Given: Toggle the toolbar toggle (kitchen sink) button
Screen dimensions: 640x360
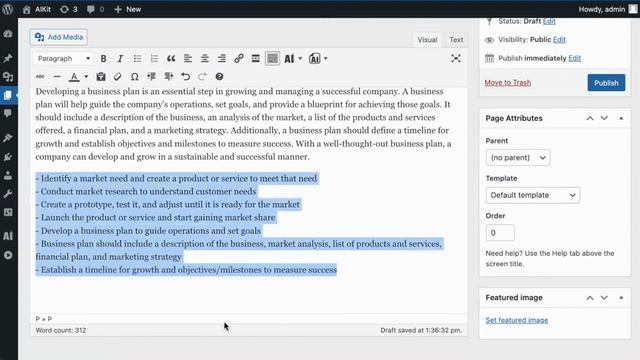Looking at the screenshot, I should (x=272, y=59).
